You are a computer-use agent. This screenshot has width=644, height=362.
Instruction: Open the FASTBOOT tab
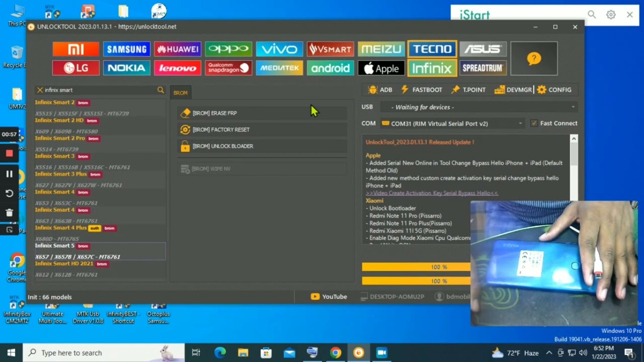[422, 89]
